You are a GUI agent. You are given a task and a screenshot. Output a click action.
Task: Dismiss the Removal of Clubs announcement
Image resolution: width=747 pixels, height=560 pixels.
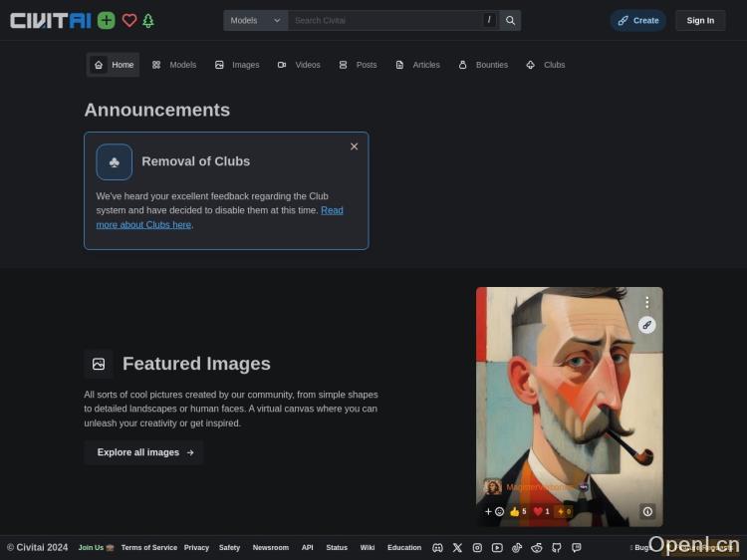coord(354,146)
